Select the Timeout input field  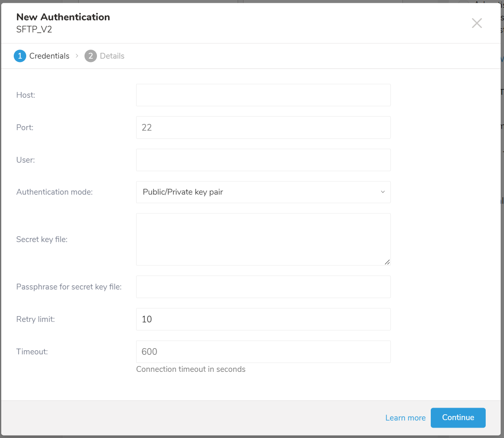point(263,351)
